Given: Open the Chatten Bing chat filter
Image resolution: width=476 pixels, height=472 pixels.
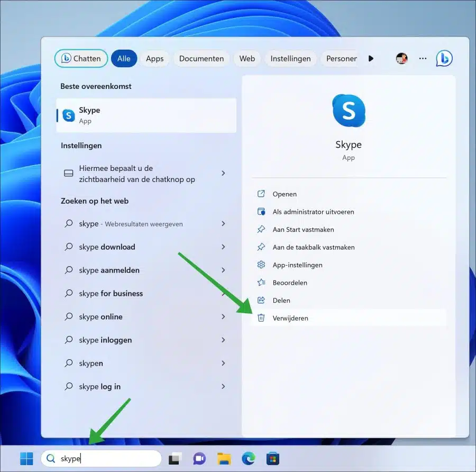Looking at the screenshot, I should click(x=81, y=58).
